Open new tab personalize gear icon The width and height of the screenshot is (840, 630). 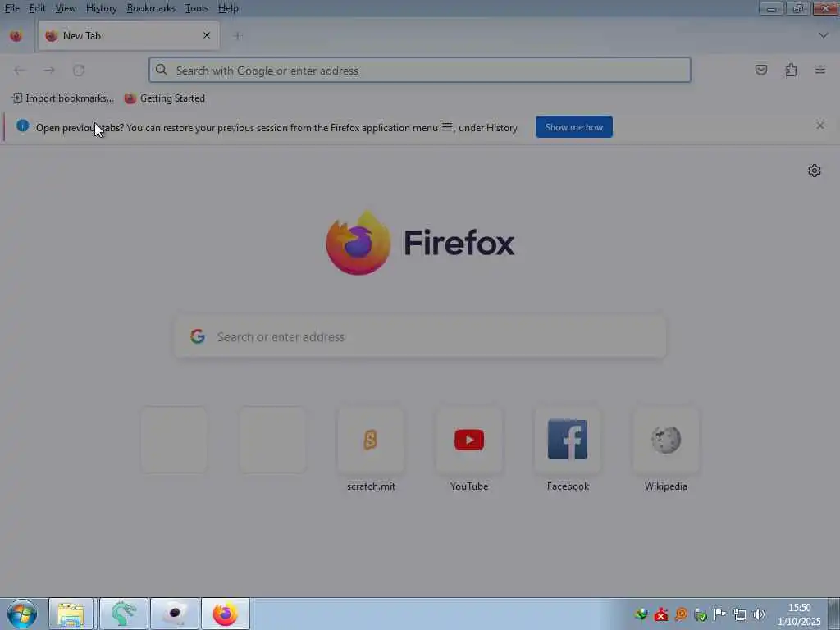pos(814,171)
